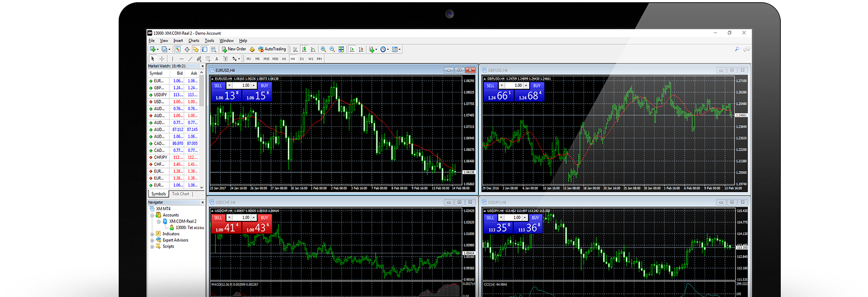868x297 pixels.
Task: Click the candlestick chart type icon
Action: (304, 49)
